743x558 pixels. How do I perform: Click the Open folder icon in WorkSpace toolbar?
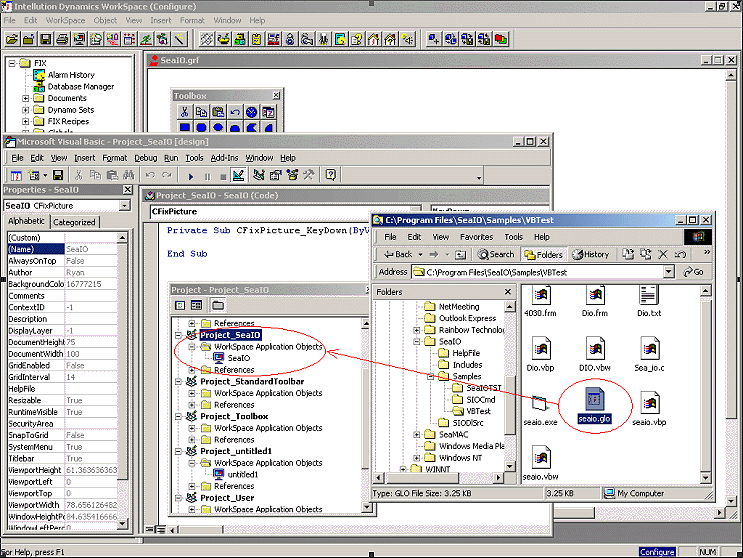12,39
